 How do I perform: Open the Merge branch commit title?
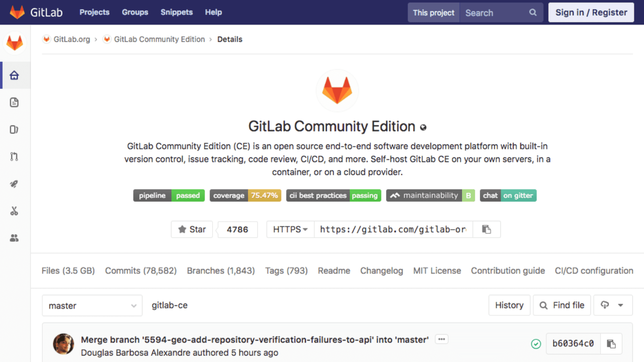[x=255, y=339]
